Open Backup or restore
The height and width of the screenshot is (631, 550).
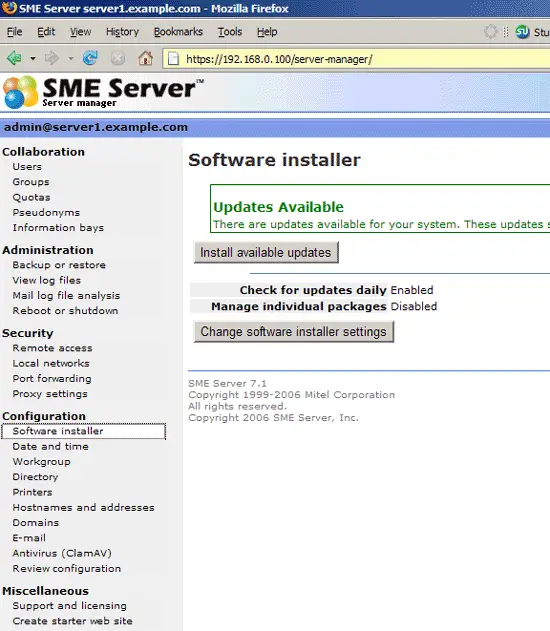click(59, 265)
